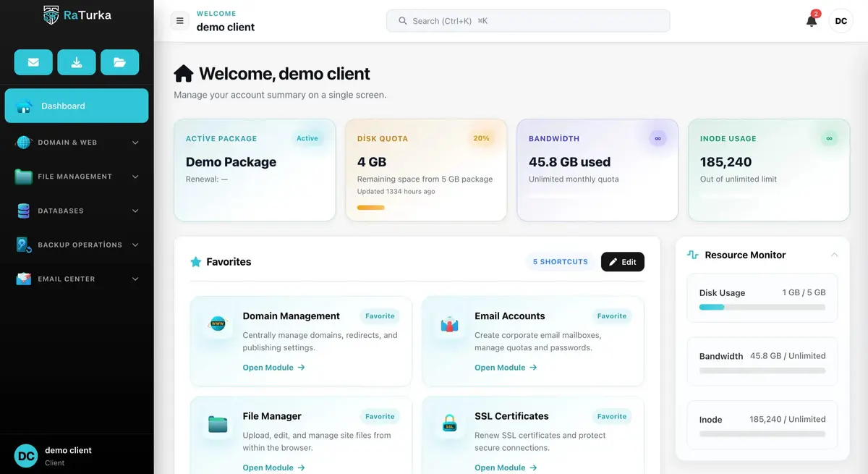Image resolution: width=868 pixels, height=474 pixels.
Task: Click the 20% disk quota badge
Action: 481,138
